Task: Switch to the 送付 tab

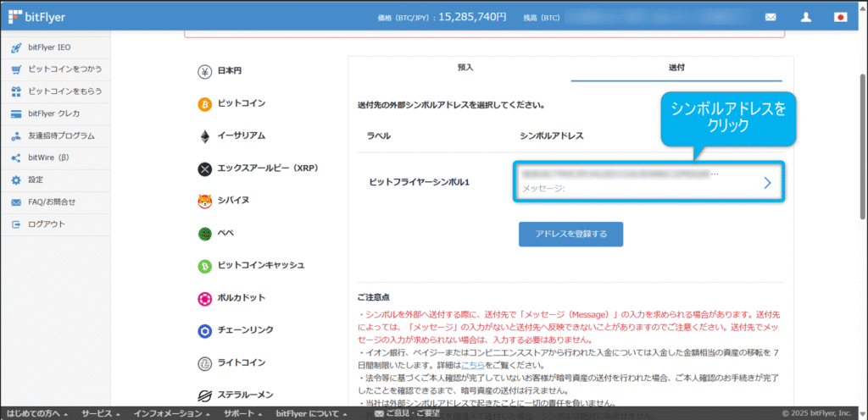Action: pyautogui.click(x=676, y=68)
